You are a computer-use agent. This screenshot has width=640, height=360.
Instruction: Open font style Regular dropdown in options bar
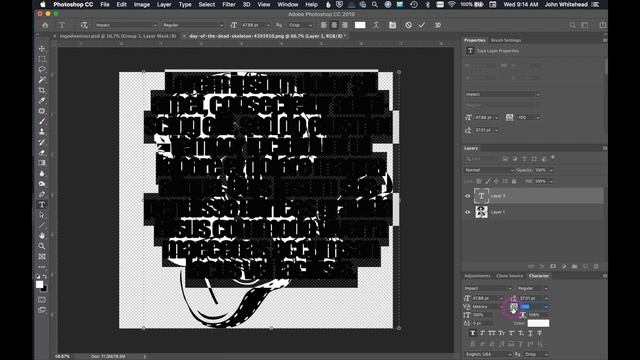[x=193, y=25]
